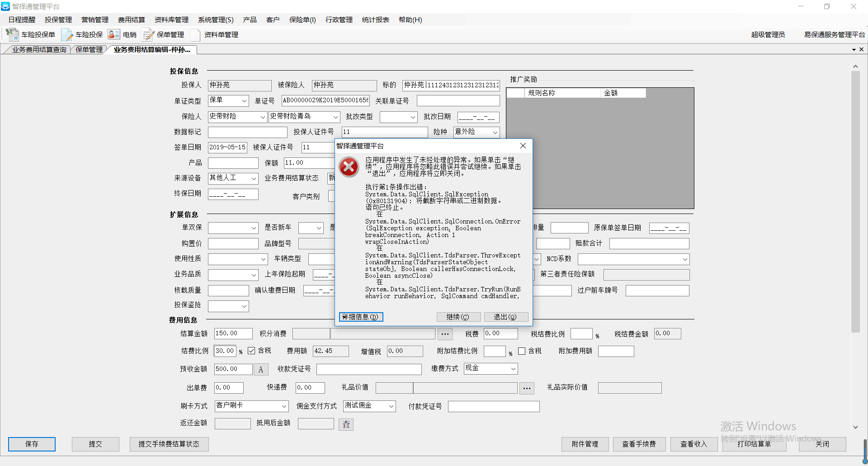Screen dimensions: 868x466
Task: Expand the 缴费方式 dropdown showing 现金
Action: pos(513,369)
